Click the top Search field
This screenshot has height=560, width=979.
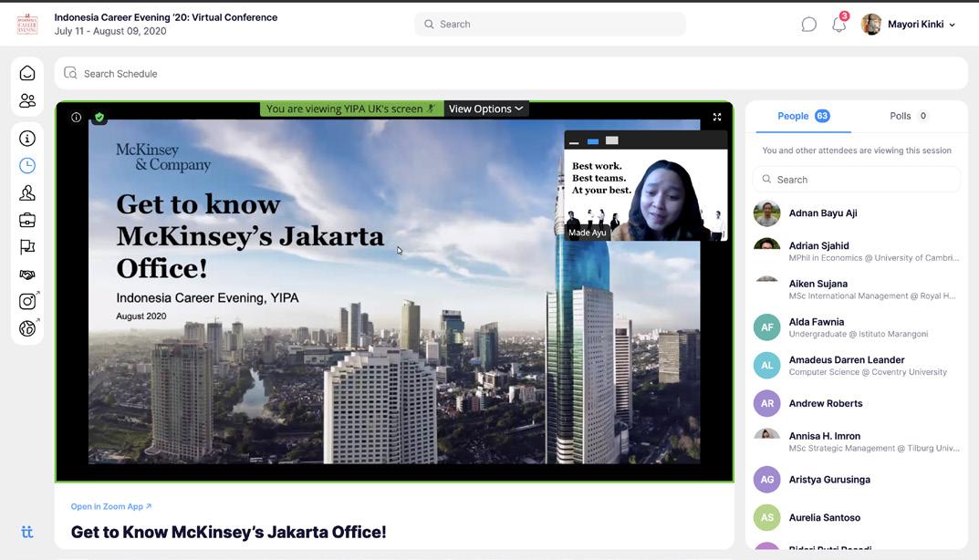click(550, 25)
